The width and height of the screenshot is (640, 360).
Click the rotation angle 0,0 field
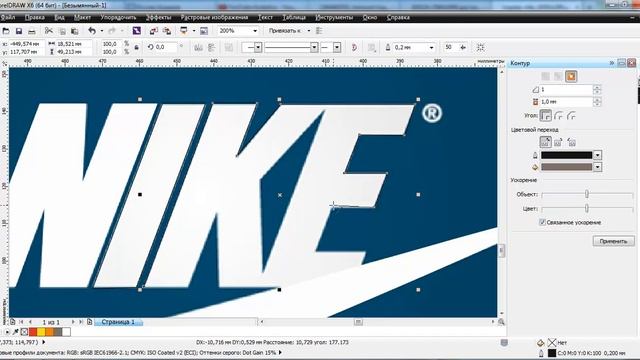tap(166, 48)
